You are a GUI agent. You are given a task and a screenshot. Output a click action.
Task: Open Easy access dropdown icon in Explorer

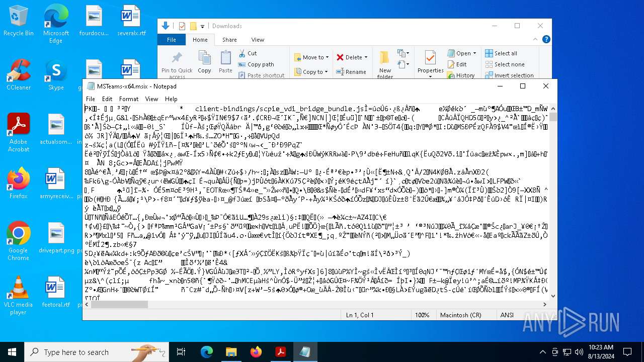[x=403, y=64]
